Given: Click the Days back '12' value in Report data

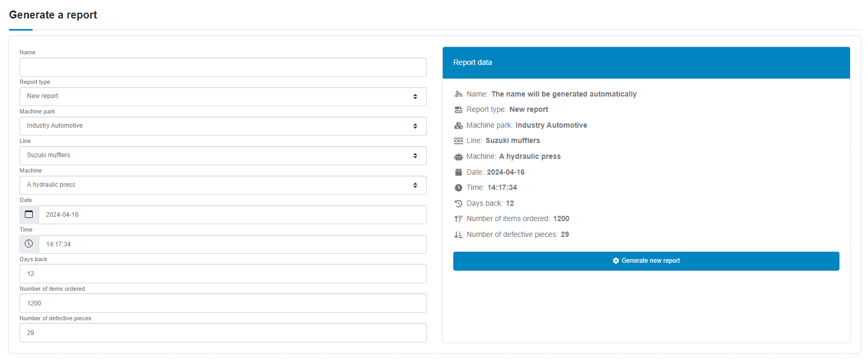Looking at the screenshot, I should coord(510,203).
